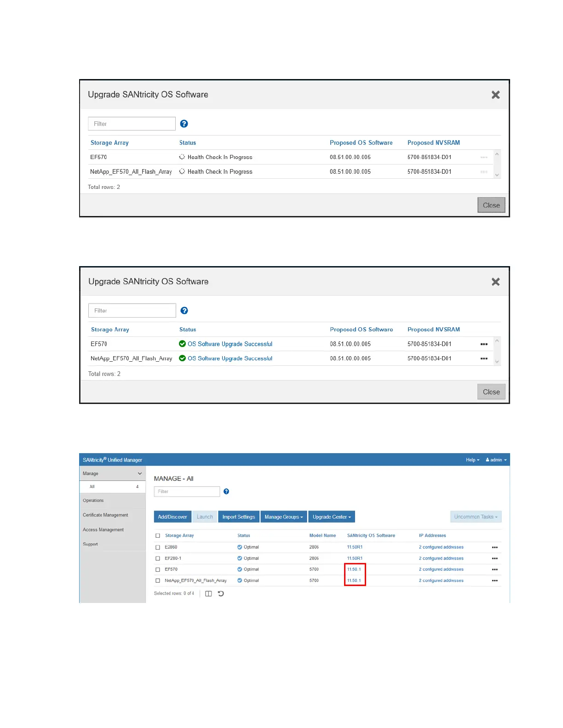The height and width of the screenshot is (728, 563).
Task: Open the Upgrade Center dropdown
Action: 332,517
